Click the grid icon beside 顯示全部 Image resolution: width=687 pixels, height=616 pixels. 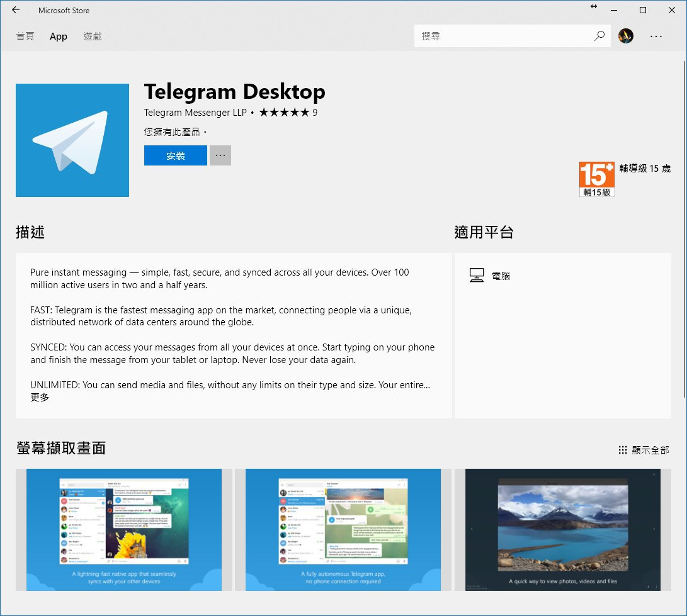click(x=623, y=450)
